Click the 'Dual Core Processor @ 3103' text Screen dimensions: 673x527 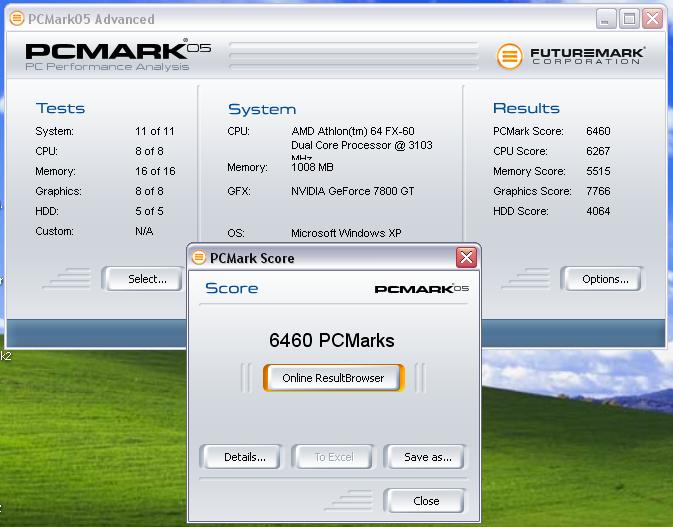coord(361,145)
